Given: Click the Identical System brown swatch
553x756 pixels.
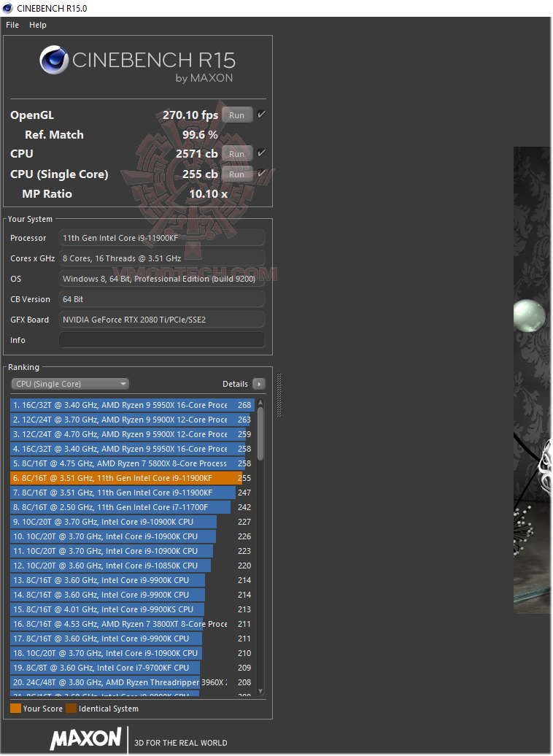Looking at the screenshot, I should 71,709.
